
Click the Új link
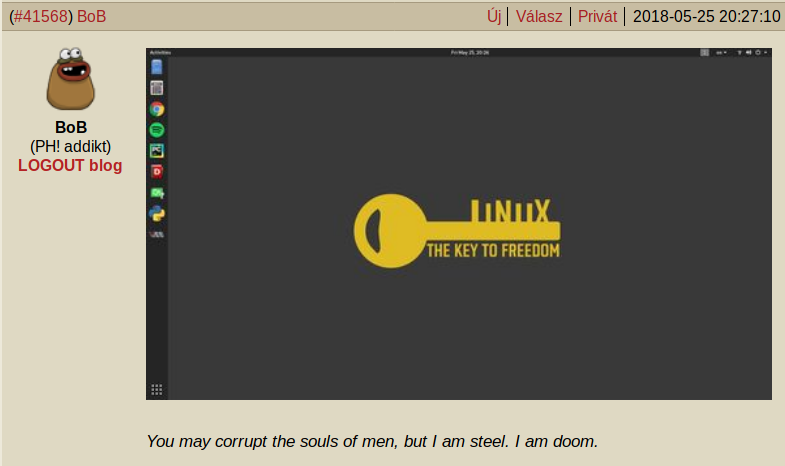coord(494,17)
